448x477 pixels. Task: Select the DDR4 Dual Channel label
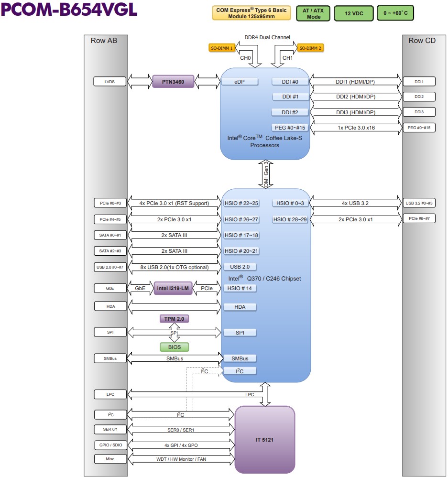[x=267, y=37]
